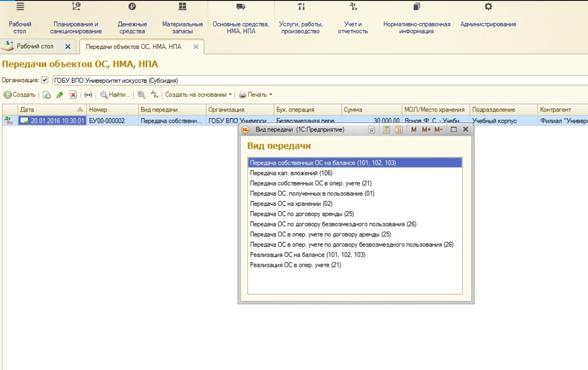Click the Номер column header

click(112, 110)
